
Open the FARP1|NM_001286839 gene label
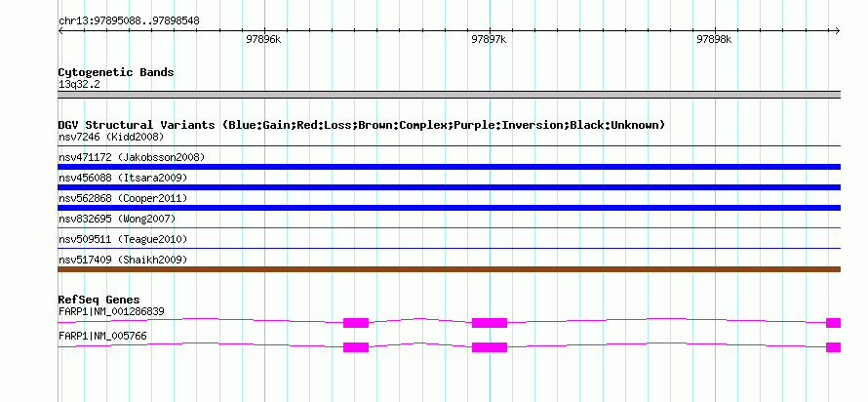point(111,311)
